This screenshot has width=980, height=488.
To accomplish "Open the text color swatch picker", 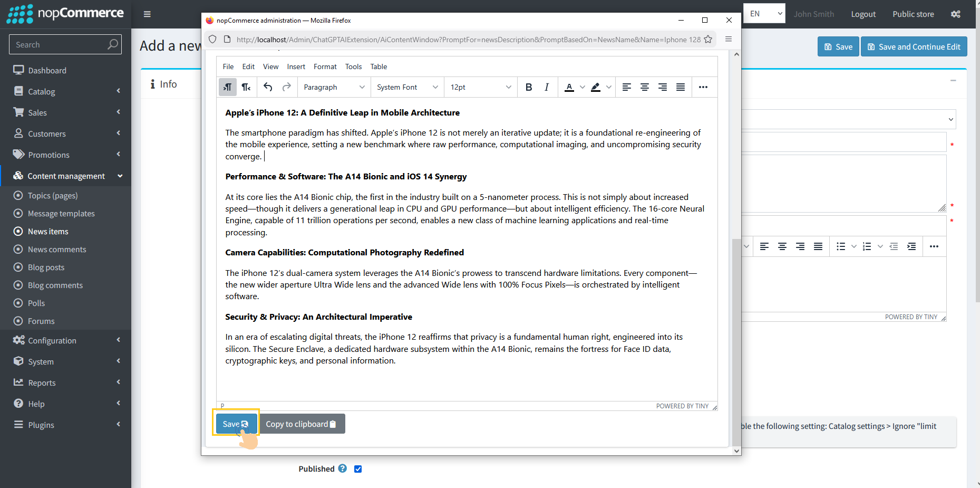I will click(582, 87).
